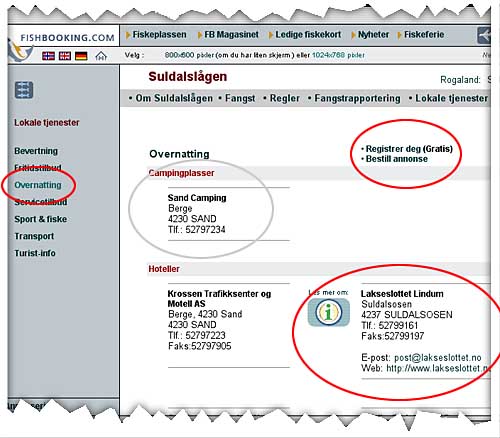Click the FISHBOOKING.COM logo
The image size is (500, 438).
tap(68, 38)
